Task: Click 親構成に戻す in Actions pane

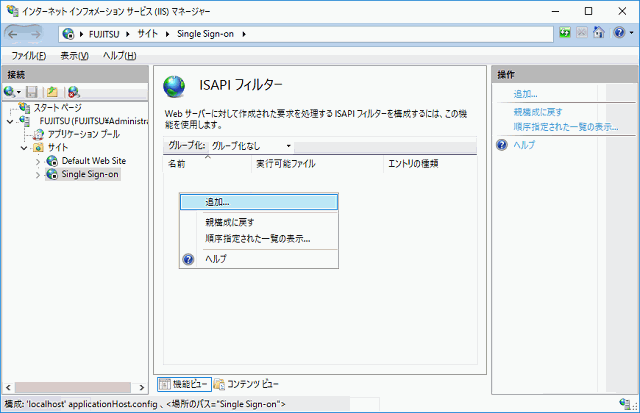Action: (538, 112)
